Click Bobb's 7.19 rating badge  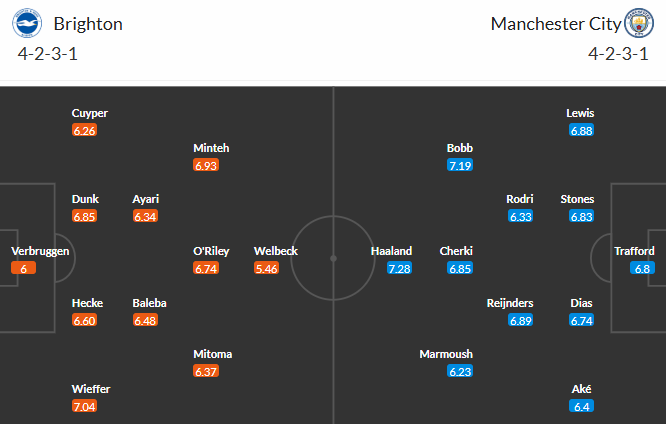[460, 165]
